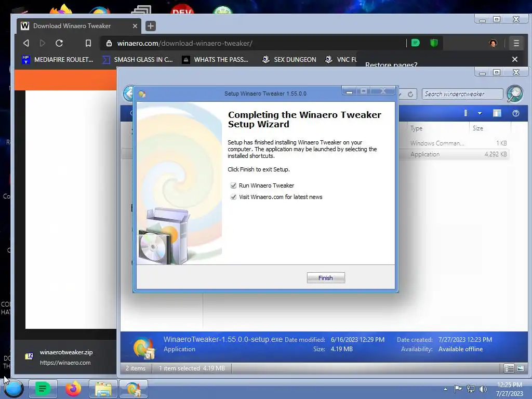This screenshot has width=532, height=399.
Task: Open the green shield extension icon
Action: pos(434,43)
